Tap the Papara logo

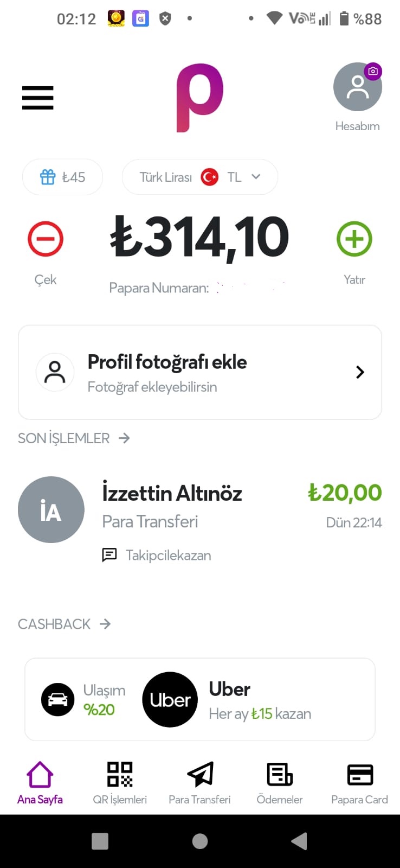[x=199, y=98]
